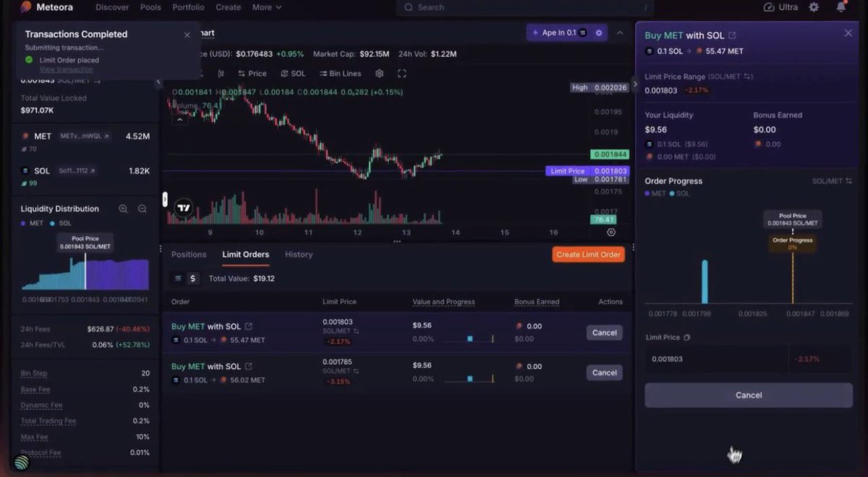Image resolution: width=868 pixels, height=477 pixels.
Task: Dismiss the Transactions Completed toast
Action: [x=187, y=35]
